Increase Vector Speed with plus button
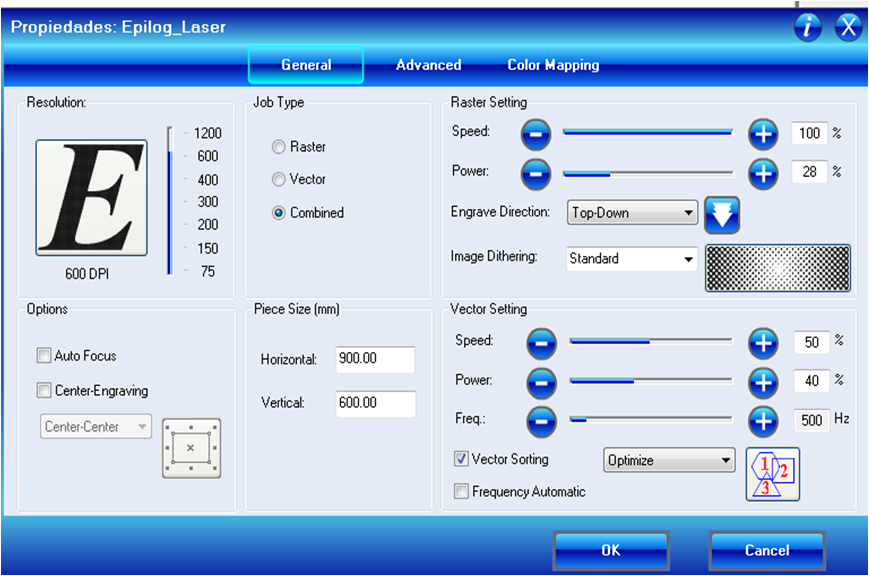869x576 pixels. point(763,344)
